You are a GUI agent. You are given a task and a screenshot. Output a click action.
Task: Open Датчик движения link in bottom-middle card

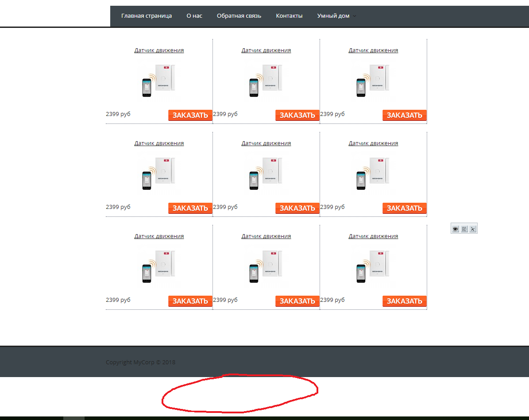pyautogui.click(x=266, y=236)
